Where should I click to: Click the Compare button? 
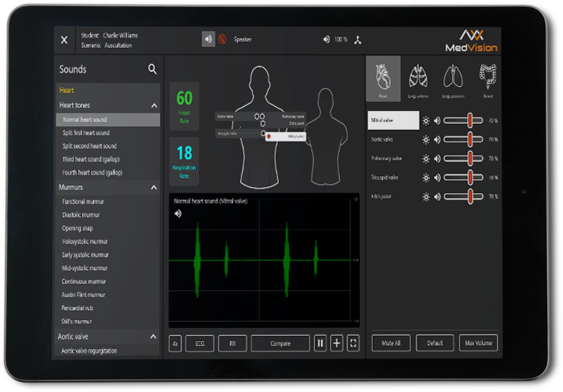(280, 343)
